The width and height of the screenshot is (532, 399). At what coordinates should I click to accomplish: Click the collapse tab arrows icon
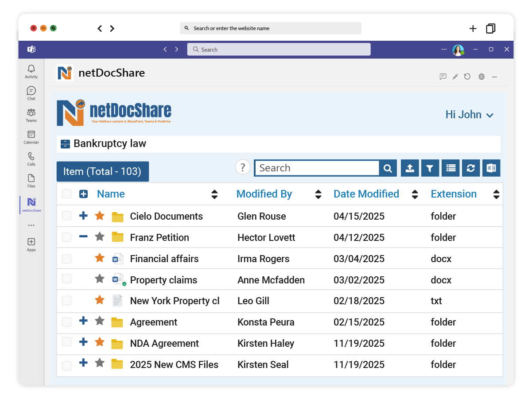[455, 77]
